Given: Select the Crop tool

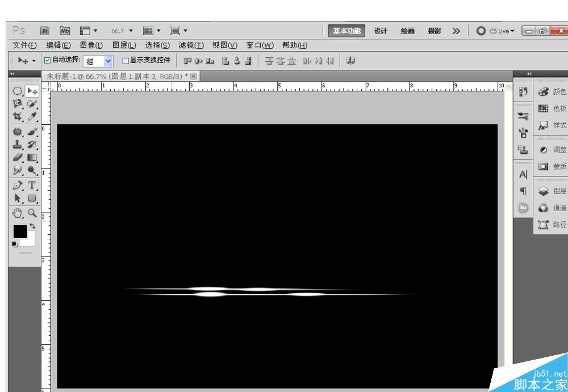Looking at the screenshot, I should [17, 116].
